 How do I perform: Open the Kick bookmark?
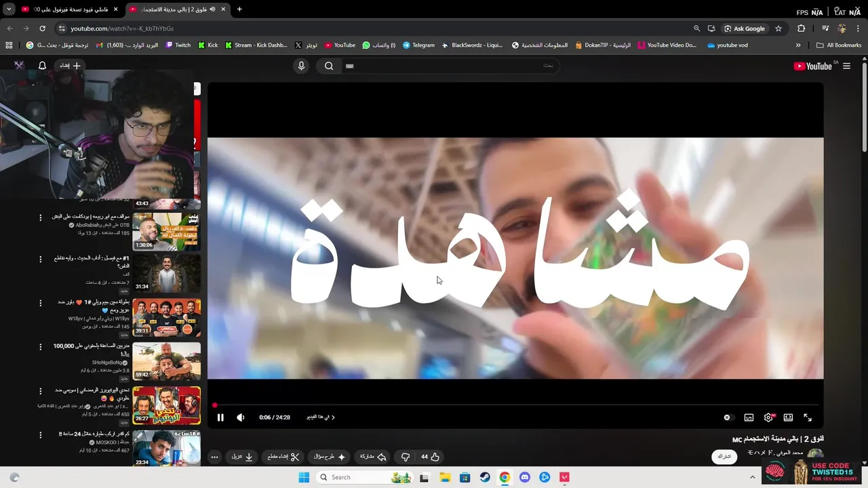(208, 45)
